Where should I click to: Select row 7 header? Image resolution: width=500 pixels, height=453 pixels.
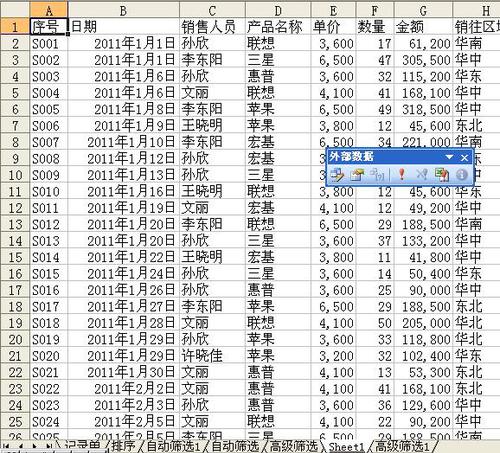tap(15, 125)
